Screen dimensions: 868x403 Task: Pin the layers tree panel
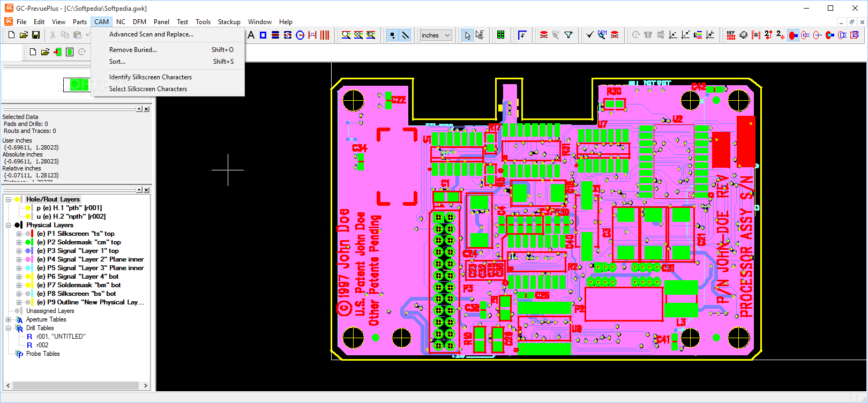139,190
